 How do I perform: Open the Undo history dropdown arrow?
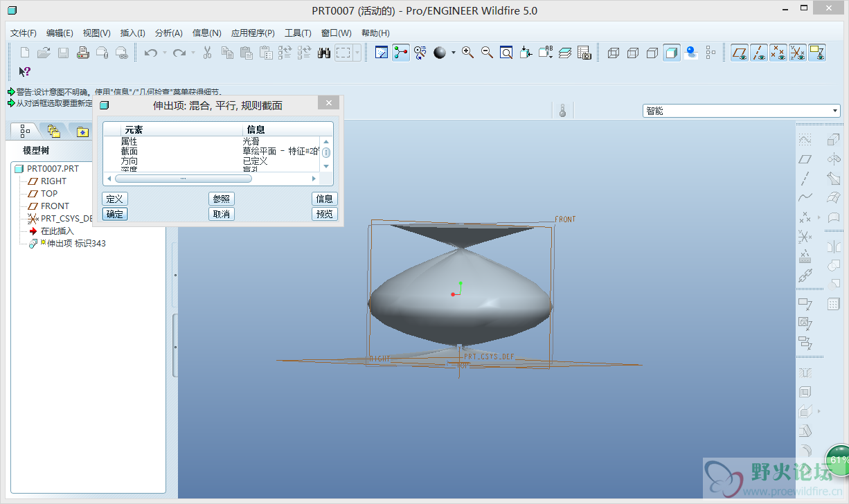coord(165,53)
